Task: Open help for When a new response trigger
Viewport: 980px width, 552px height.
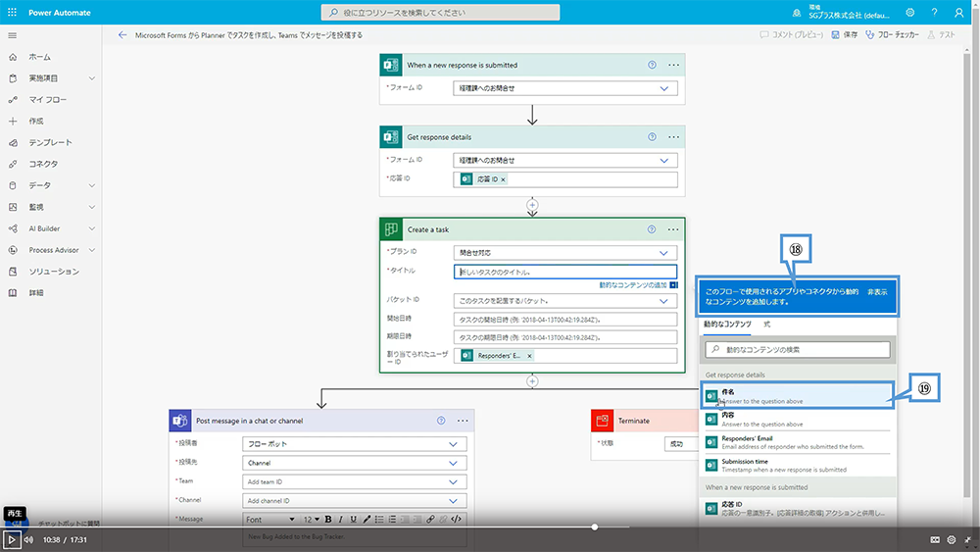Action: tap(652, 65)
